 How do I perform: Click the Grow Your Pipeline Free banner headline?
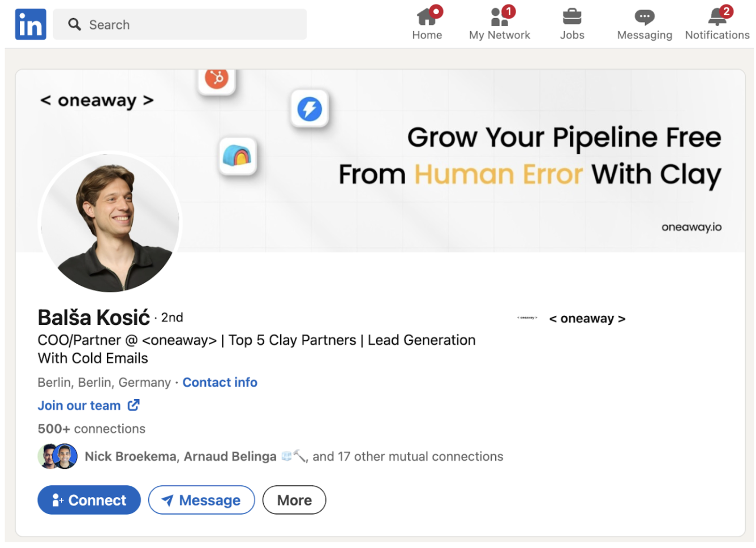click(x=564, y=138)
